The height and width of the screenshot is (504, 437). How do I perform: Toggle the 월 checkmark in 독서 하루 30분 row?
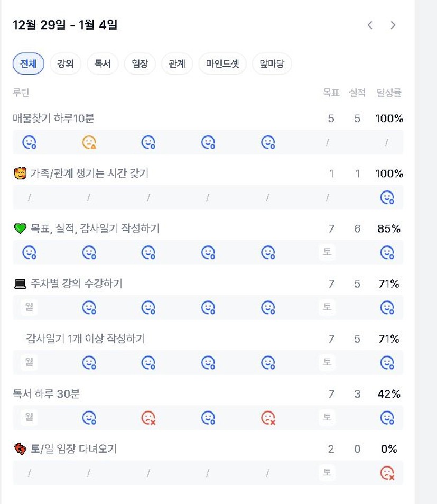coord(29,417)
